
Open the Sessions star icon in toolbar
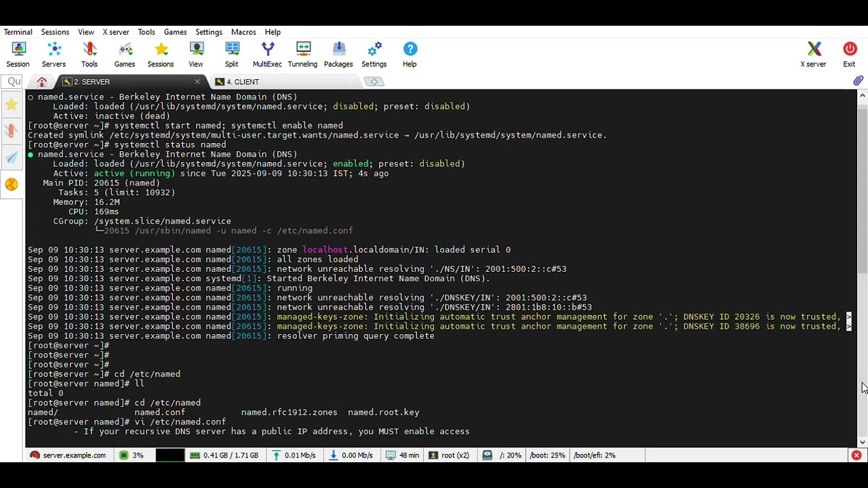161,54
